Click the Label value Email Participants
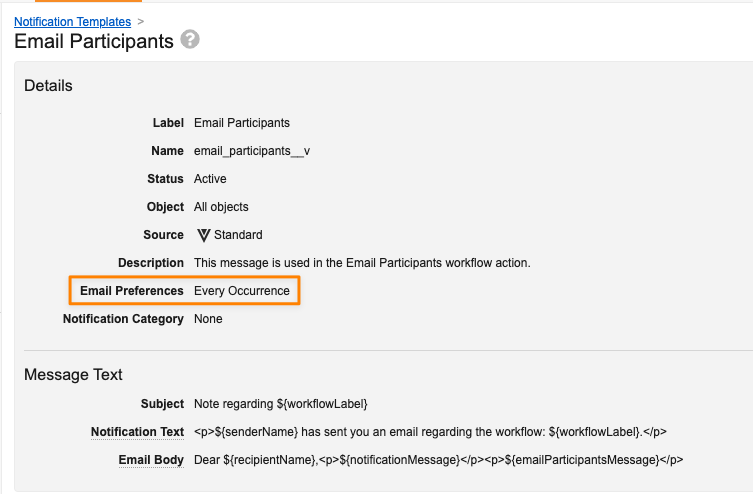 coord(241,123)
